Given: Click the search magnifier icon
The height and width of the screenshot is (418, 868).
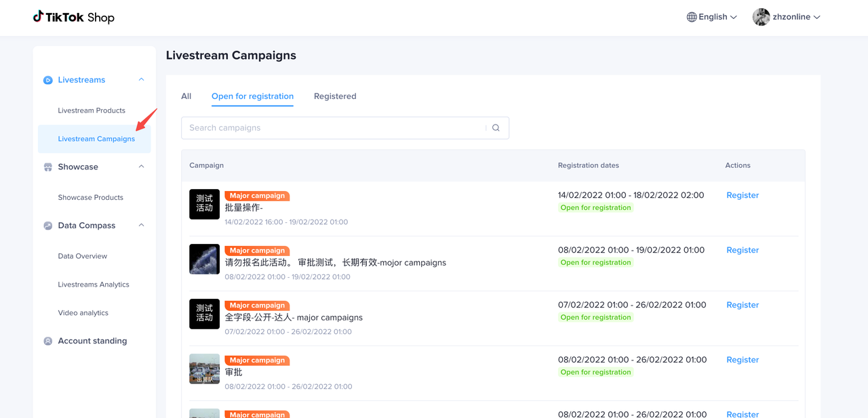Looking at the screenshot, I should pos(496,128).
